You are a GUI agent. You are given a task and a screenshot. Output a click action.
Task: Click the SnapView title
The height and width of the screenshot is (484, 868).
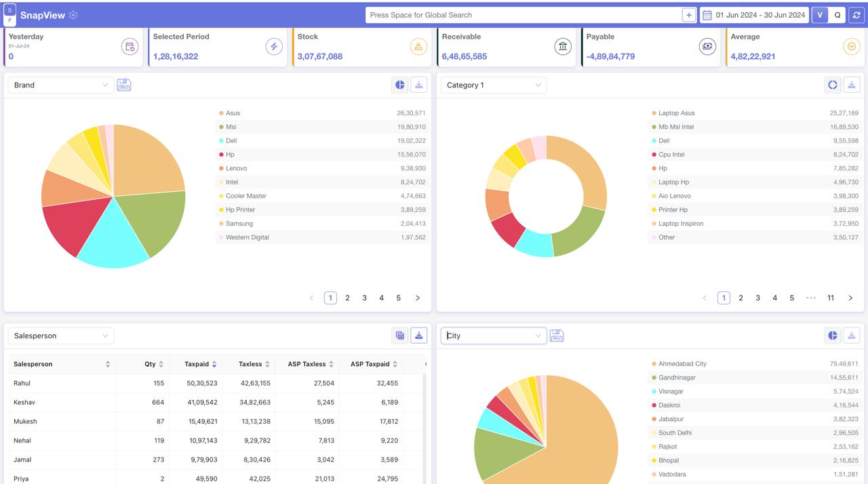(43, 15)
